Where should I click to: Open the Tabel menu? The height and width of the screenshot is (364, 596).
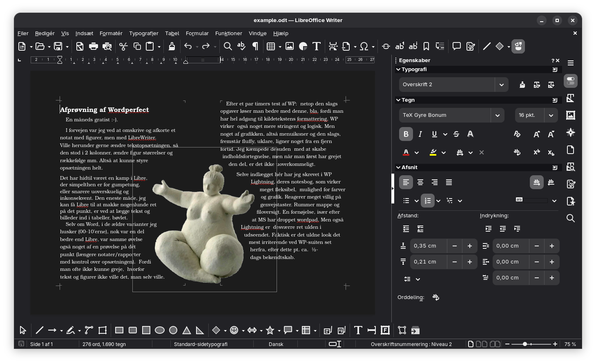172,33
